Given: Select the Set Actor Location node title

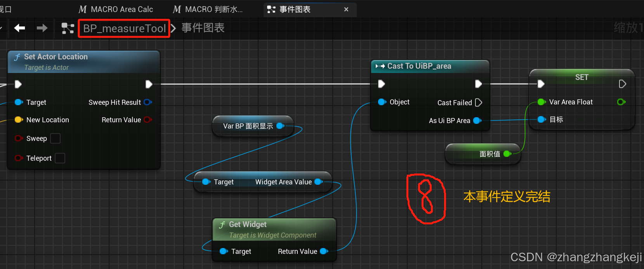Looking at the screenshot, I should (x=56, y=57).
